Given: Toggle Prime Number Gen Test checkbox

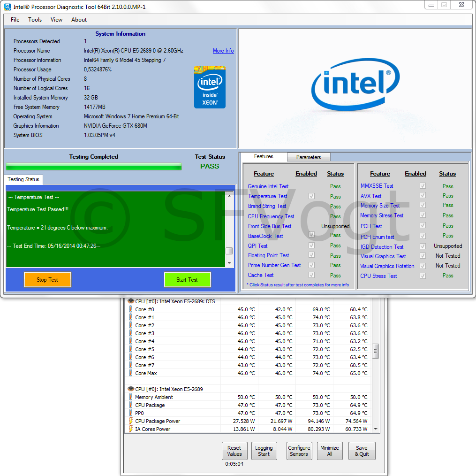Looking at the screenshot, I should 311,265.
